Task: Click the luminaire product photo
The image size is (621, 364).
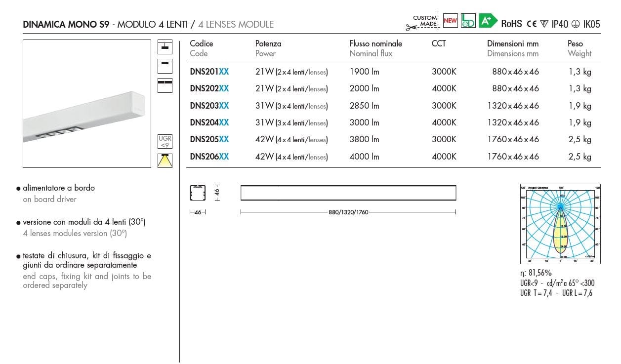Action: coord(87,104)
